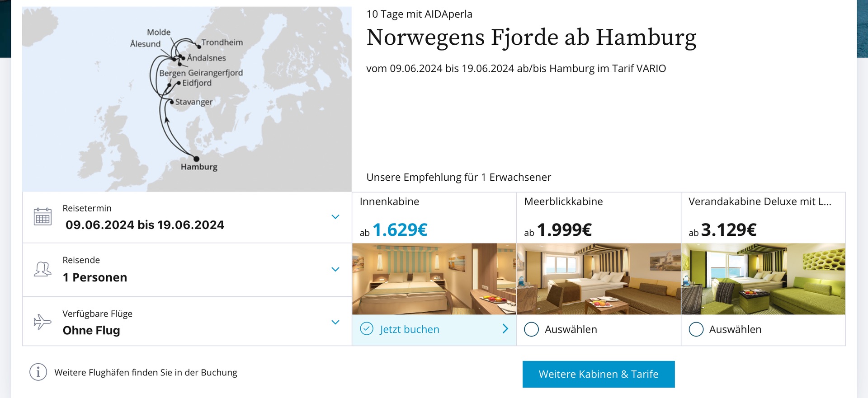The image size is (868, 398).
Task: Click the Meerblickkabine cabin heading
Action: (x=563, y=201)
